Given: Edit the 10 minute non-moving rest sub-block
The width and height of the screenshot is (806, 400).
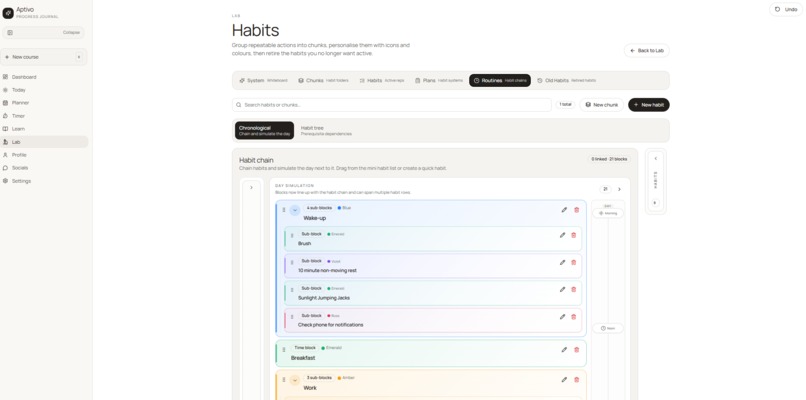Looking at the screenshot, I should coord(562,262).
